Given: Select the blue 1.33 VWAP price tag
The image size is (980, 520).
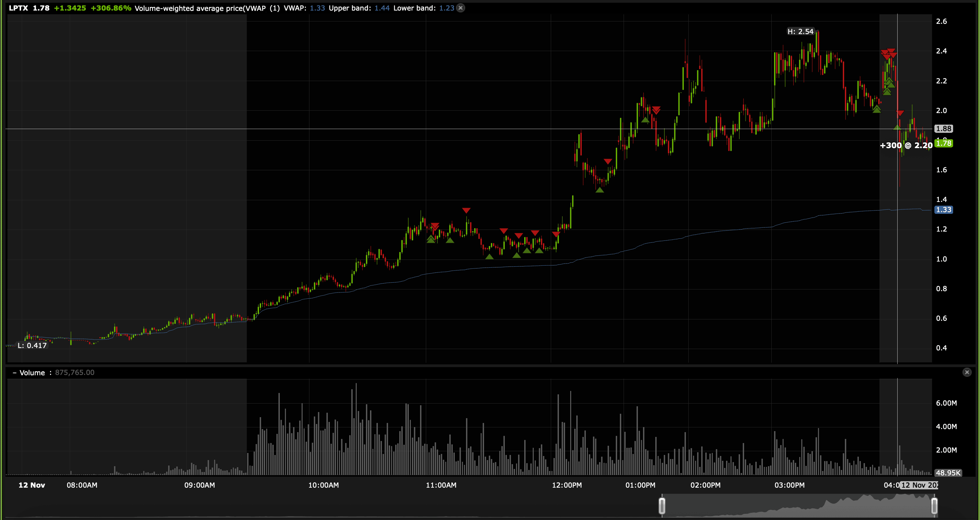Looking at the screenshot, I should click(944, 210).
